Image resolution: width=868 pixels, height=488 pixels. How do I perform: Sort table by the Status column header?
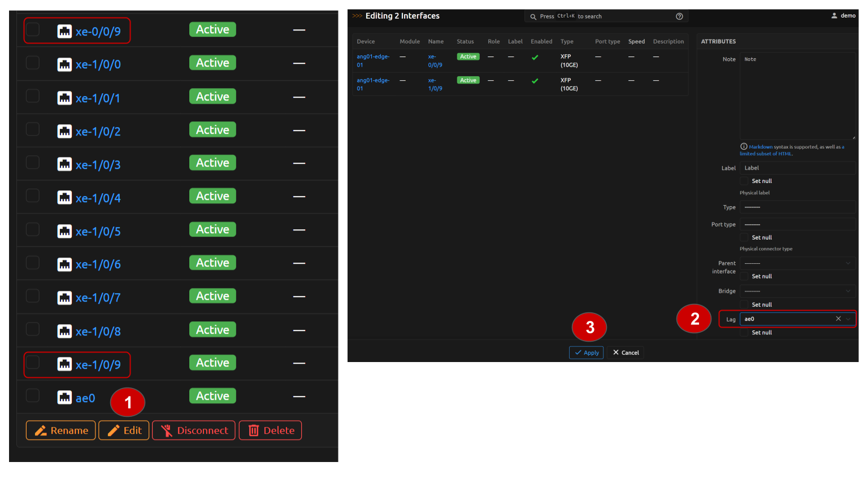(x=465, y=41)
